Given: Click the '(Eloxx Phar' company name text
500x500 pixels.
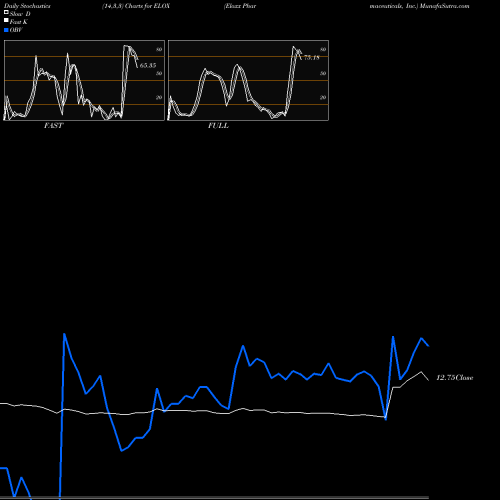Looking at the screenshot, I should click(240, 6).
